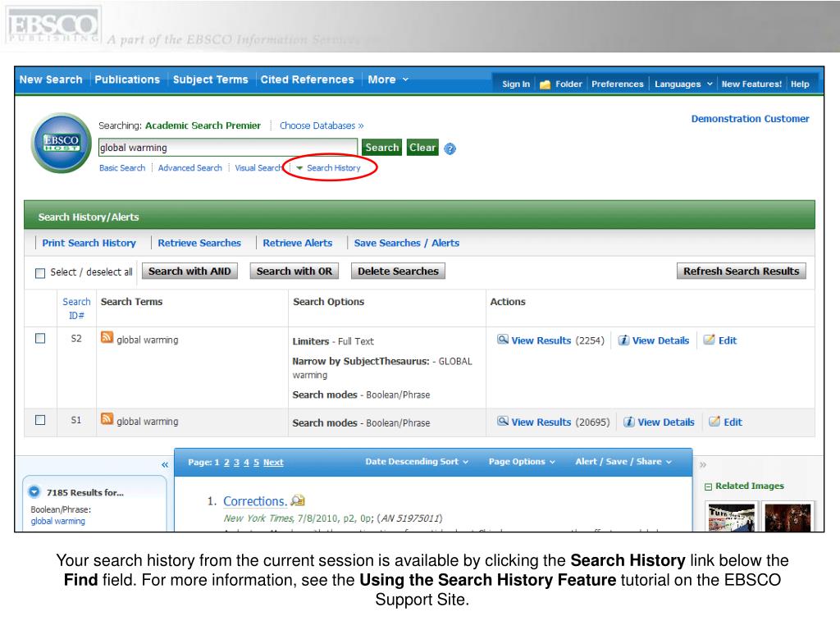Collapse the 7185 Results for... section
This screenshot has height=630, width=840.
(34, 492)
